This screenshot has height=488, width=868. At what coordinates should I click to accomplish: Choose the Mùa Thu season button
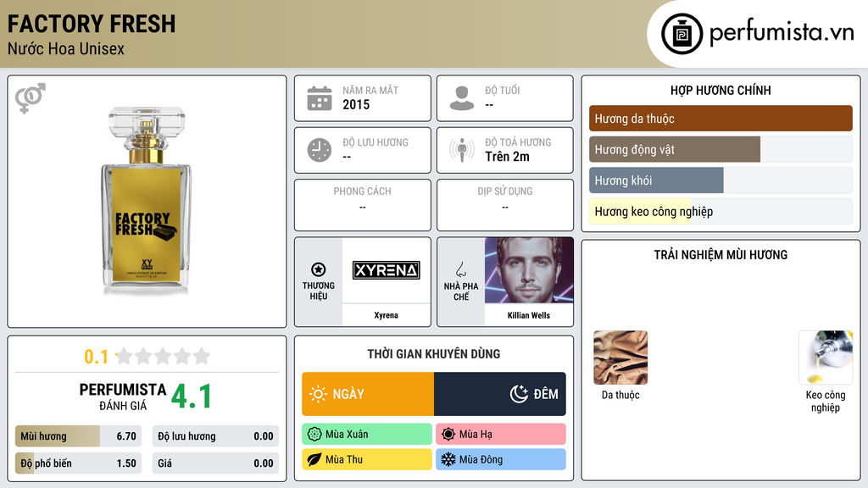[367, 459]
